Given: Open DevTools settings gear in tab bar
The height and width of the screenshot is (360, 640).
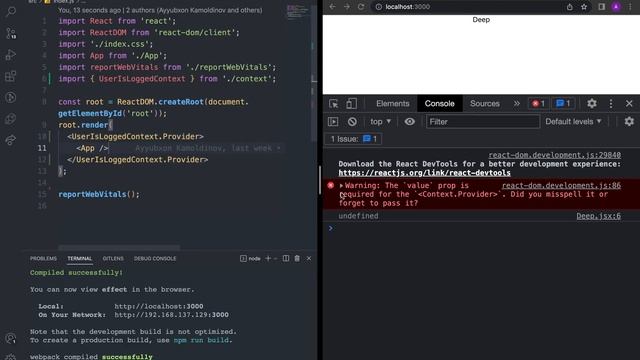Looking at the screenshot, I should click(592, 103).
